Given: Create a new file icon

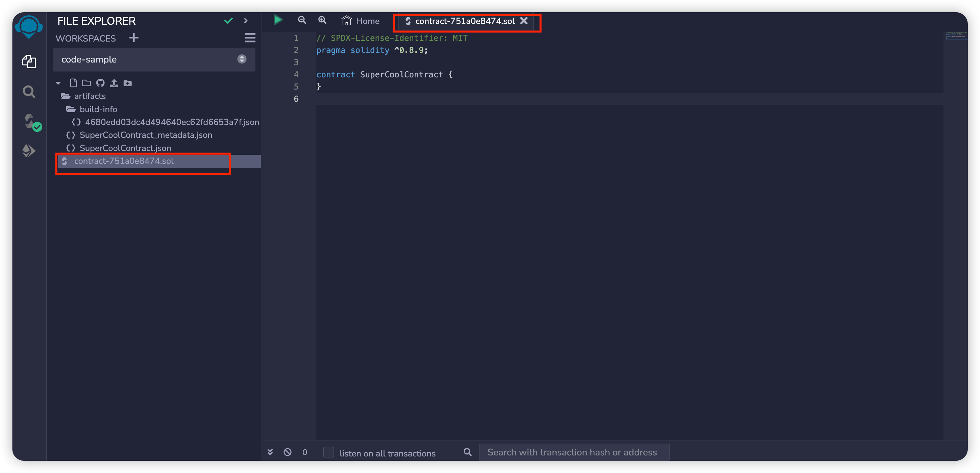Looking at the screenshot, I should pyautogui.click(x=73, y=83).
